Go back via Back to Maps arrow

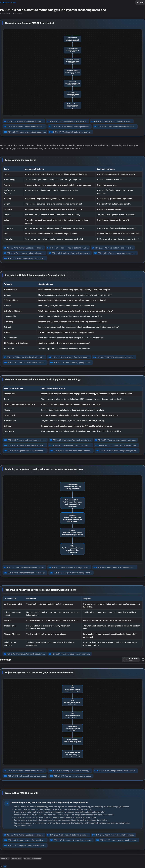(8, 2)
